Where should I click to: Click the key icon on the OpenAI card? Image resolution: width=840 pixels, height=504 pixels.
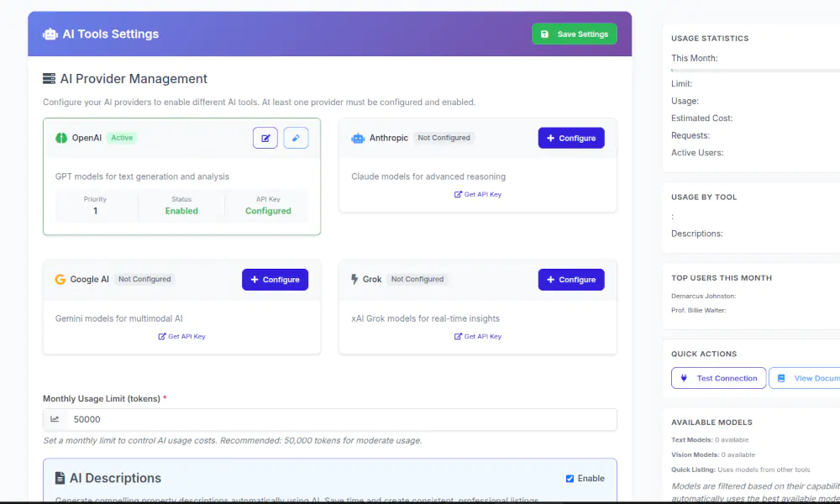pos(296,137)
